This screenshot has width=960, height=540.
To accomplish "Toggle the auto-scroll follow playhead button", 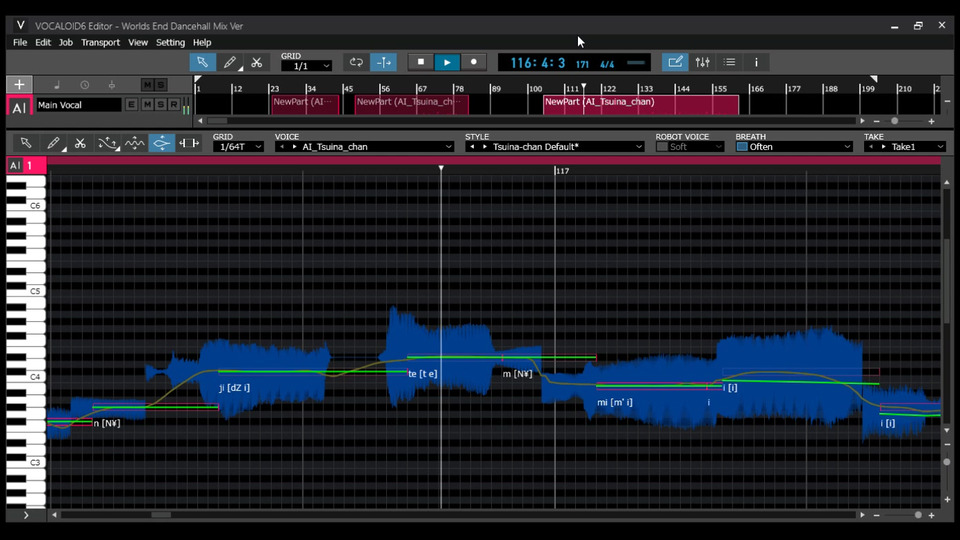I will click(x=384, y=62).
